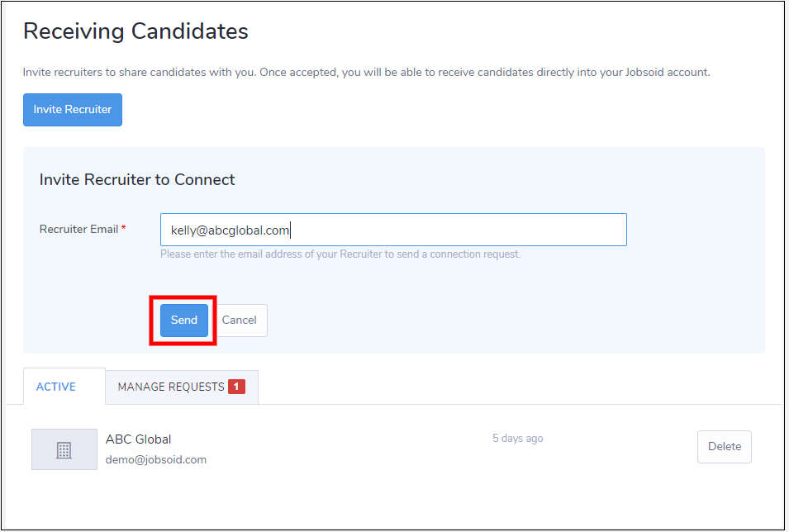789x532 pixels.
Task: Click the building icon for ABC Global
Action: coord(64,450)
